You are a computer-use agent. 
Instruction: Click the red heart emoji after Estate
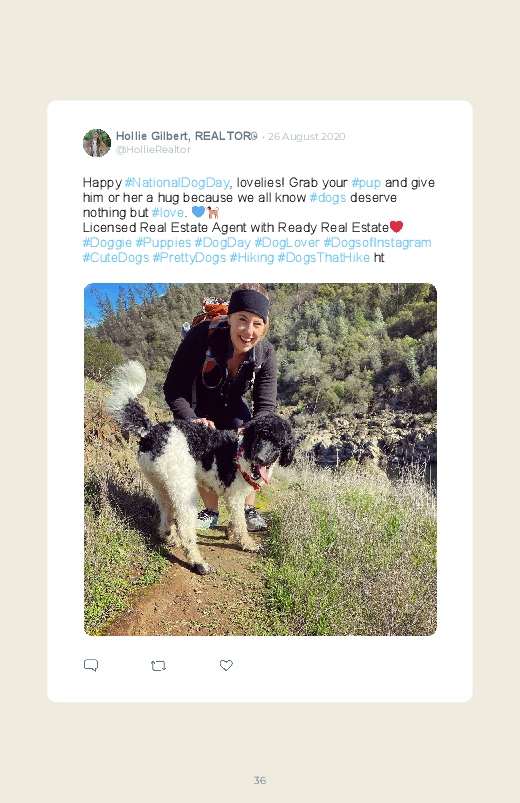[397, 226]
